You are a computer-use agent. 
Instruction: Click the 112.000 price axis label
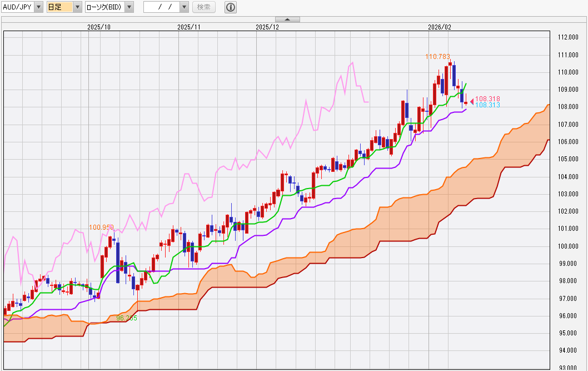[x=567, y=37]
